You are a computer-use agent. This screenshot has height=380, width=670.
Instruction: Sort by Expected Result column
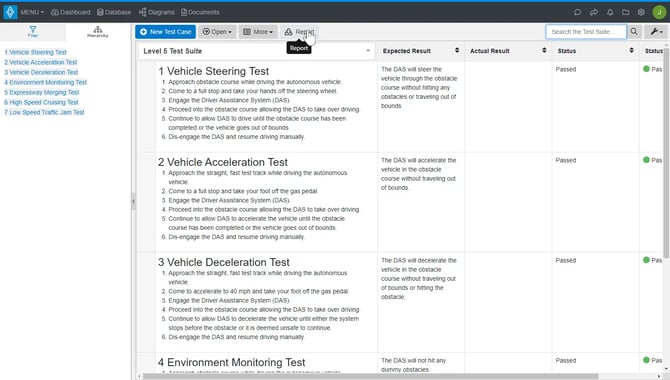(457, 50)
